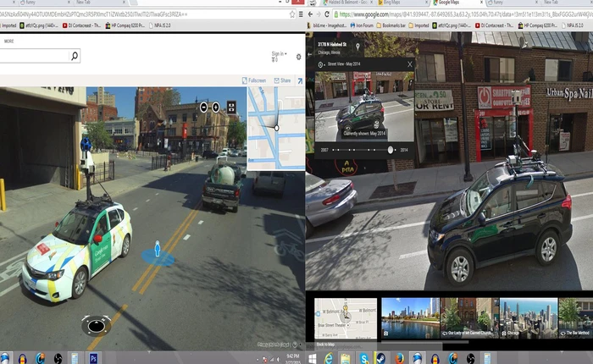Go back in the Google Maps browser window
This screenshot has height=364, width=593.
pyautogui.click(x=311, y=14)
